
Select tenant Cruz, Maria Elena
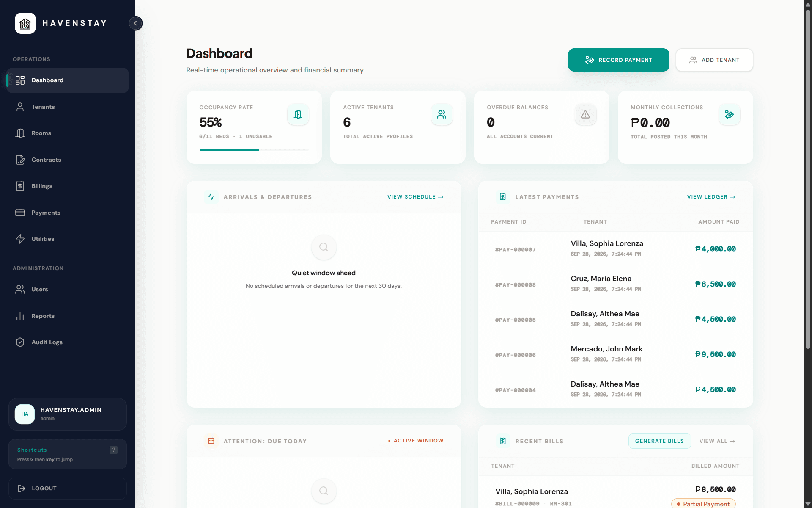[x=601, y=279]
